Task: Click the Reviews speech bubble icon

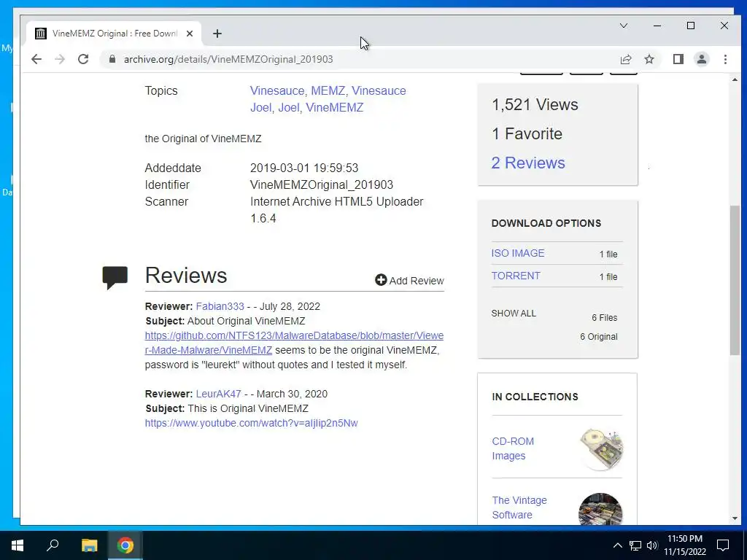Action: coord(115,277)
